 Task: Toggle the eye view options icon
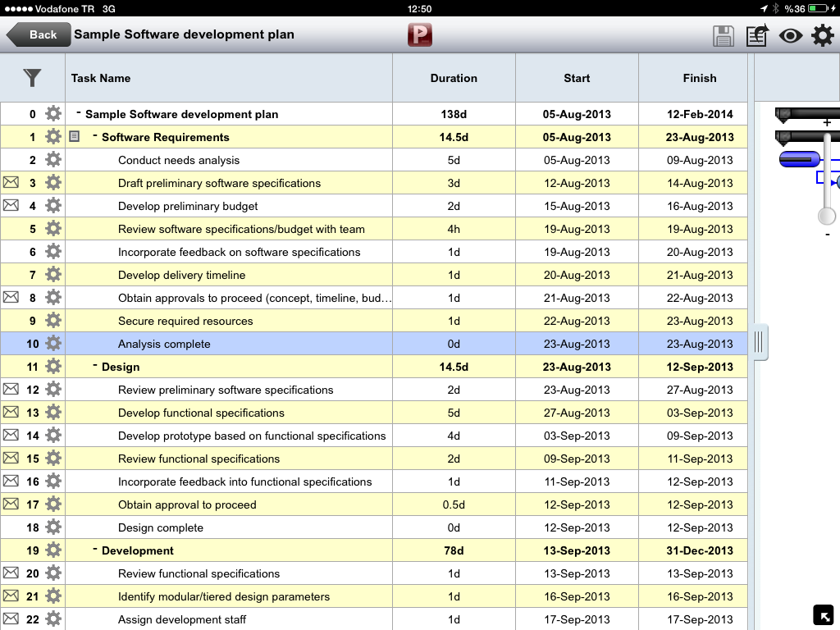click(x=790, y=35)
